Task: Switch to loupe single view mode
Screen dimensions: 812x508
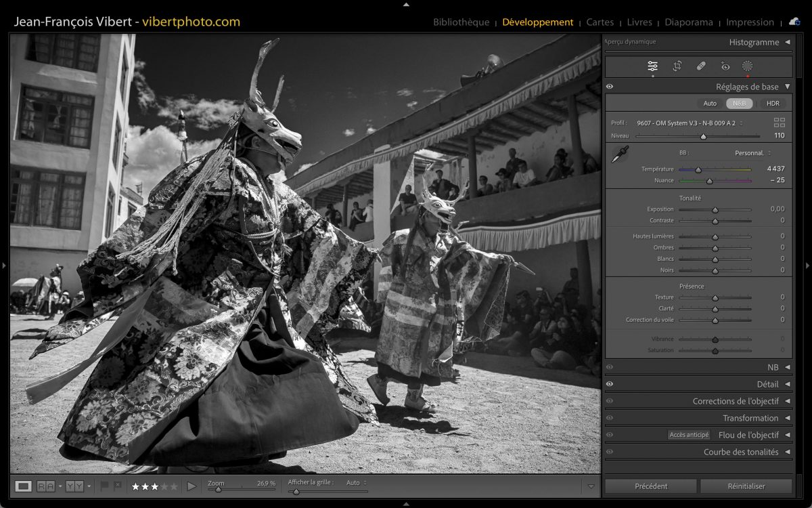Action: 24,486
